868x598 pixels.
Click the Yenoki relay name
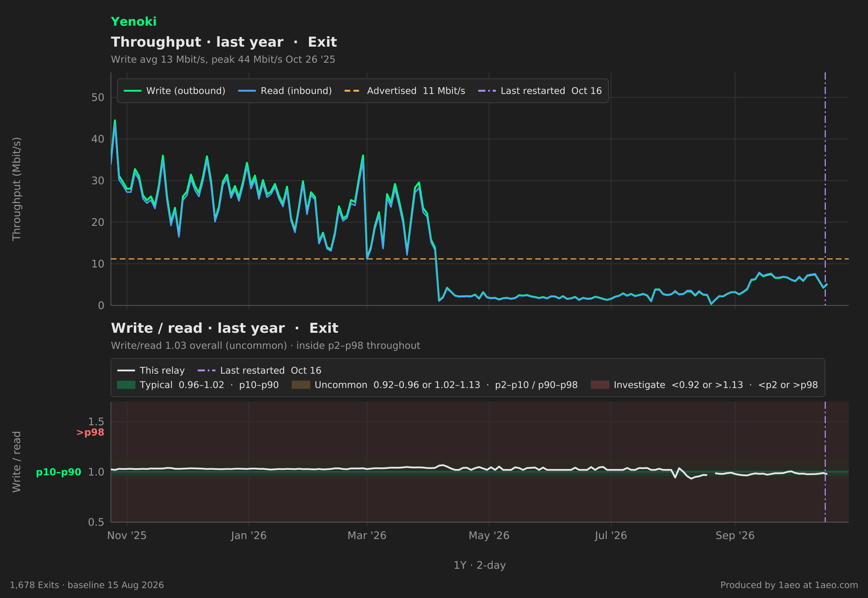[x=133, y=22]
